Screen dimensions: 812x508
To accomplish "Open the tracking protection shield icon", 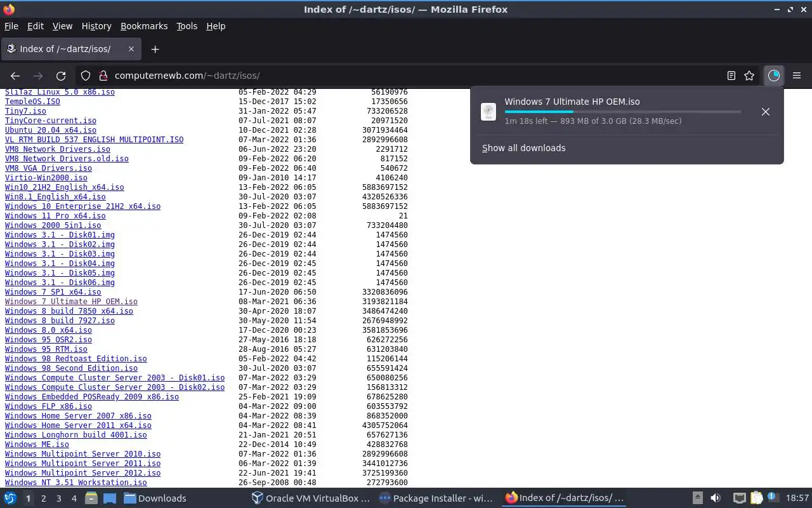I will [x=86, y=76].
